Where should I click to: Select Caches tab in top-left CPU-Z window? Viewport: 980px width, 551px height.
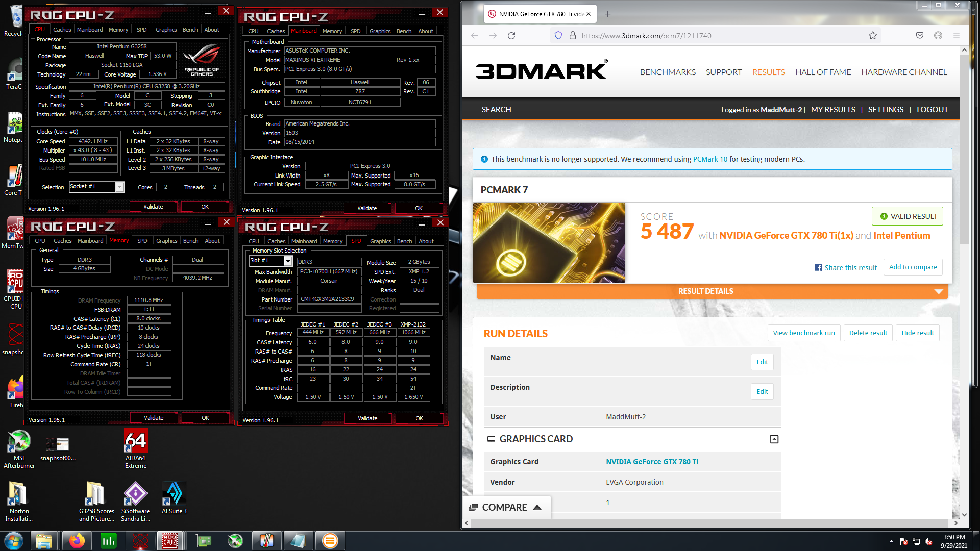[x=62, y=30]
